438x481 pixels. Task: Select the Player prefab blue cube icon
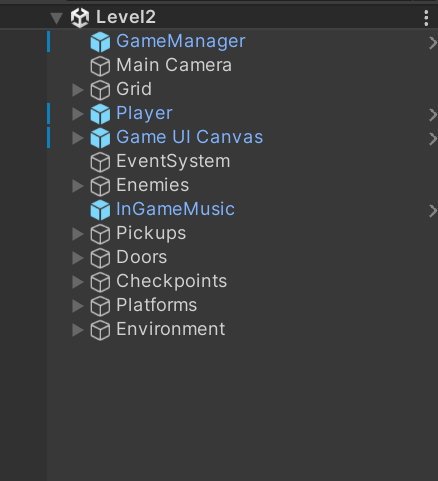[100, 114]
